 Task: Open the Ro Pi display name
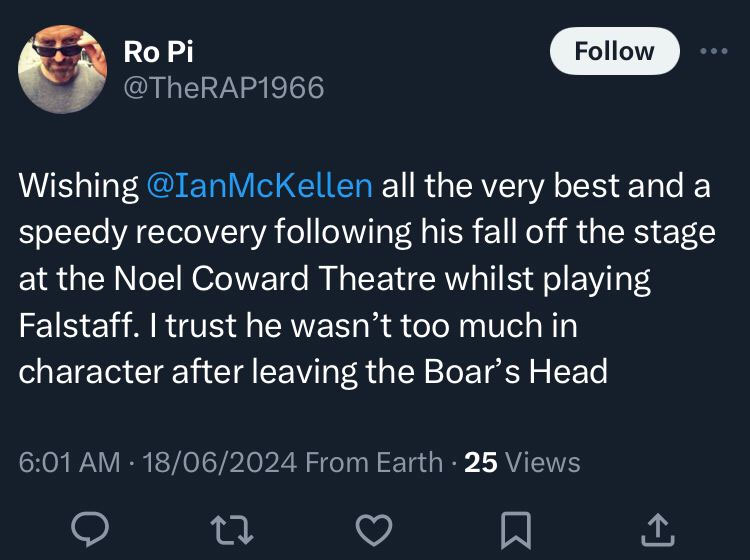pyautogui.click(x=158, y=51)
